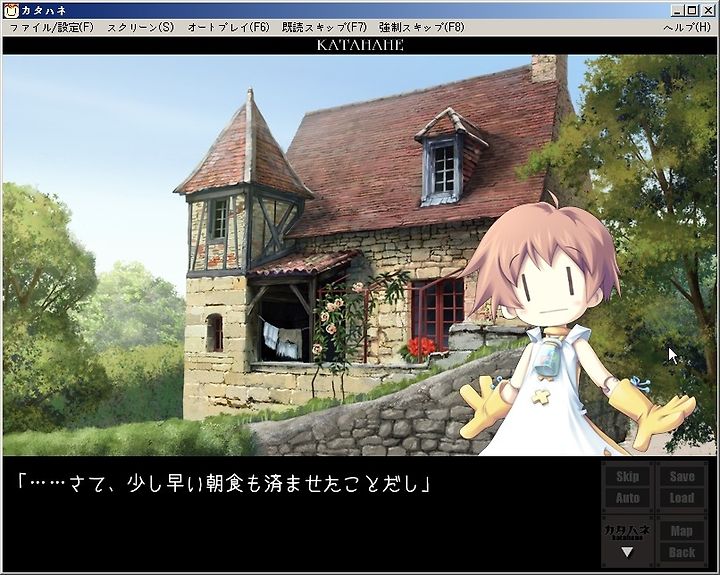Click the Skip button
The height and width of the screenshot is (575, 720).
tap(627, 477)
